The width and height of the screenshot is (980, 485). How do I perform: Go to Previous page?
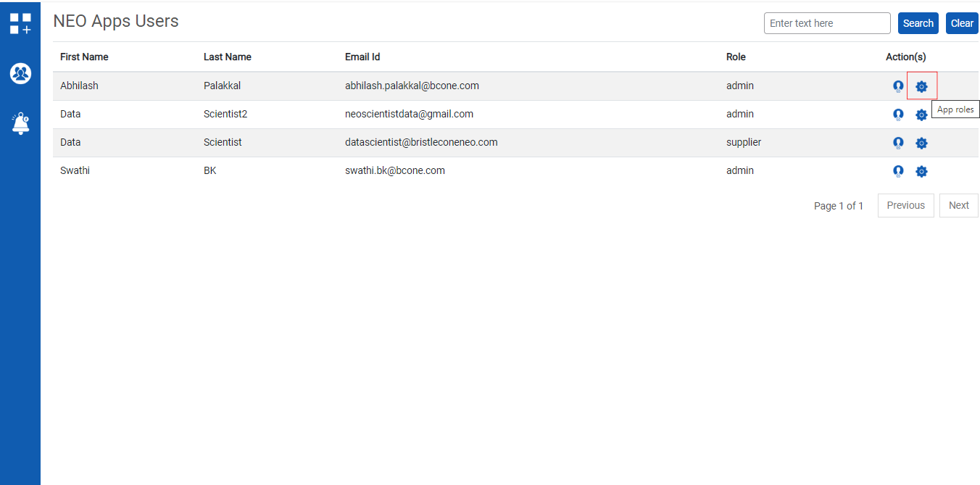(906, 205)
